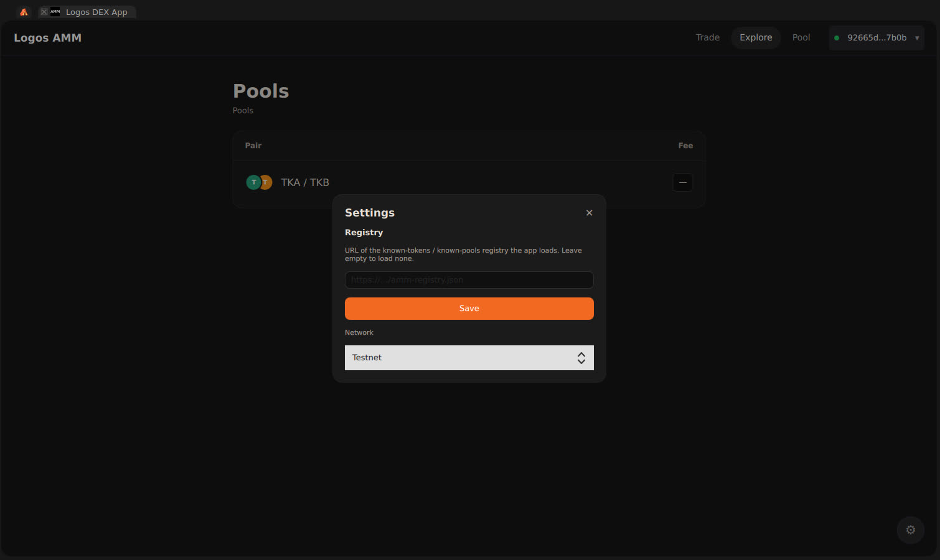Click the Fee column header
Screen dimensions: 940x560
click(685, 146)
